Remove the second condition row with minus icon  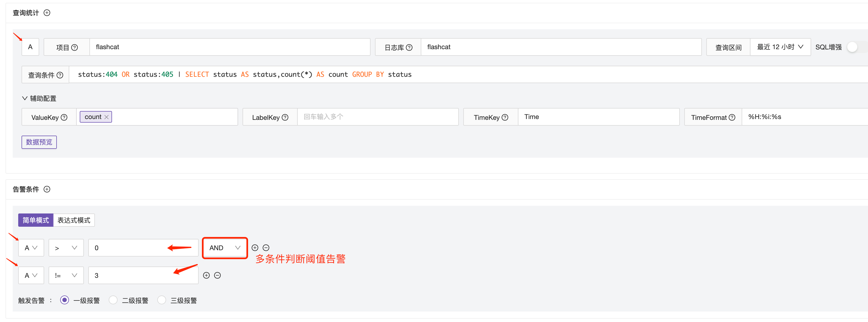tap(218, 276)
